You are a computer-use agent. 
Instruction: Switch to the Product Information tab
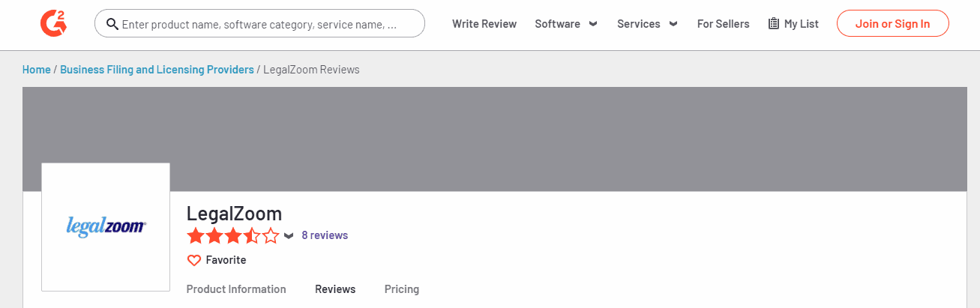click(x=236, y=289)
